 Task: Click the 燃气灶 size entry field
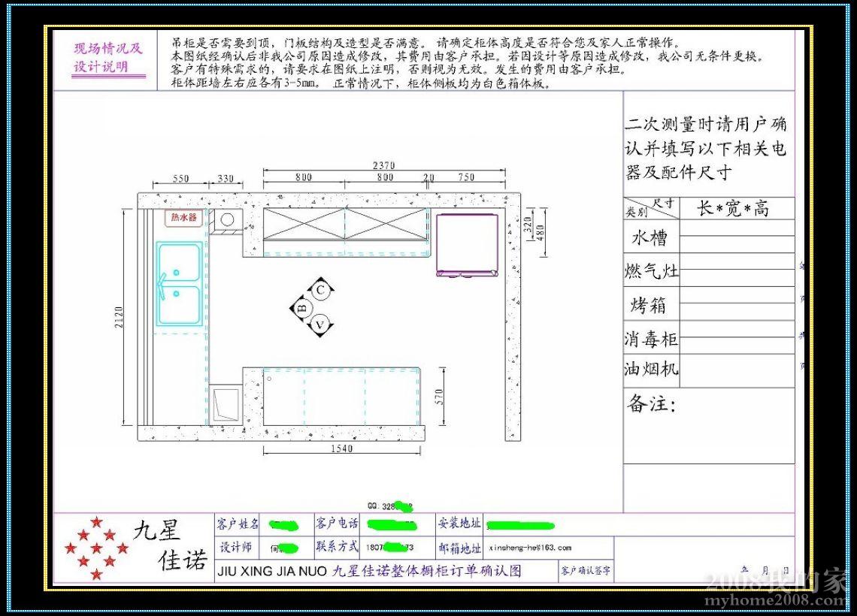(x=737, y=270)
